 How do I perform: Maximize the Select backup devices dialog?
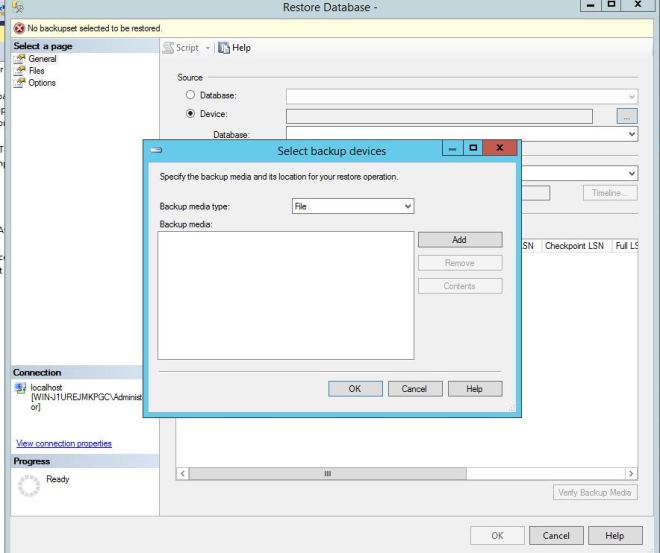pyautogui.click(x=473, y=148)
